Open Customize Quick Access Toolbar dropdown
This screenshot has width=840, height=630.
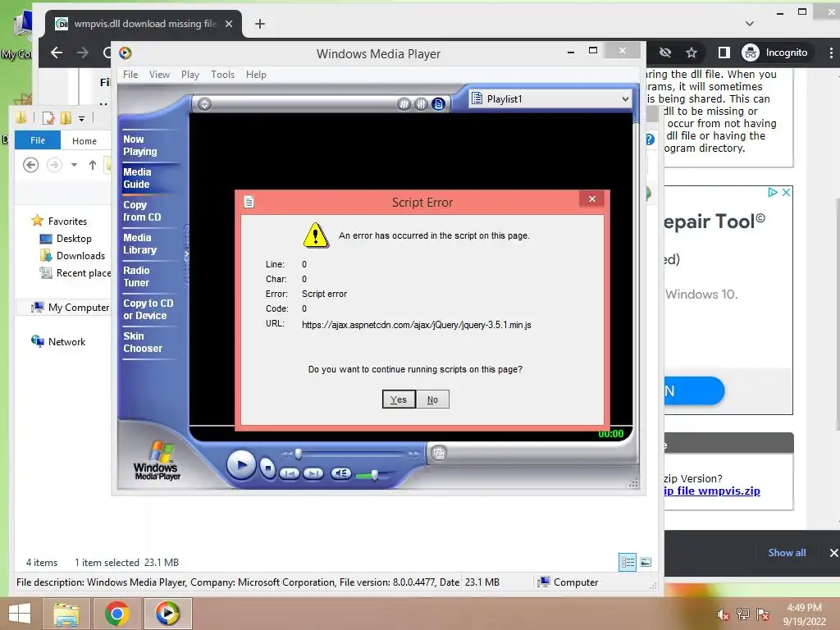[81, 118]
